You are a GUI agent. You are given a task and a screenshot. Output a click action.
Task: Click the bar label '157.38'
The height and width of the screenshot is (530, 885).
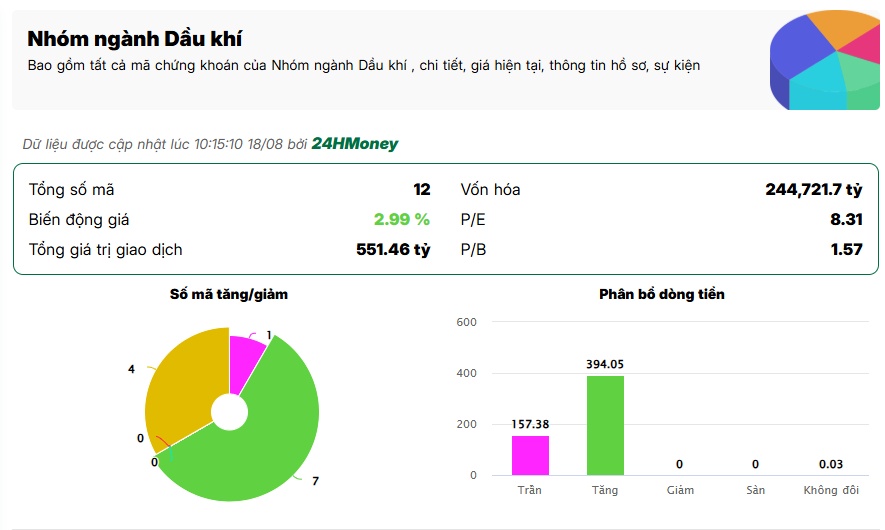click(x=530, y=424)
